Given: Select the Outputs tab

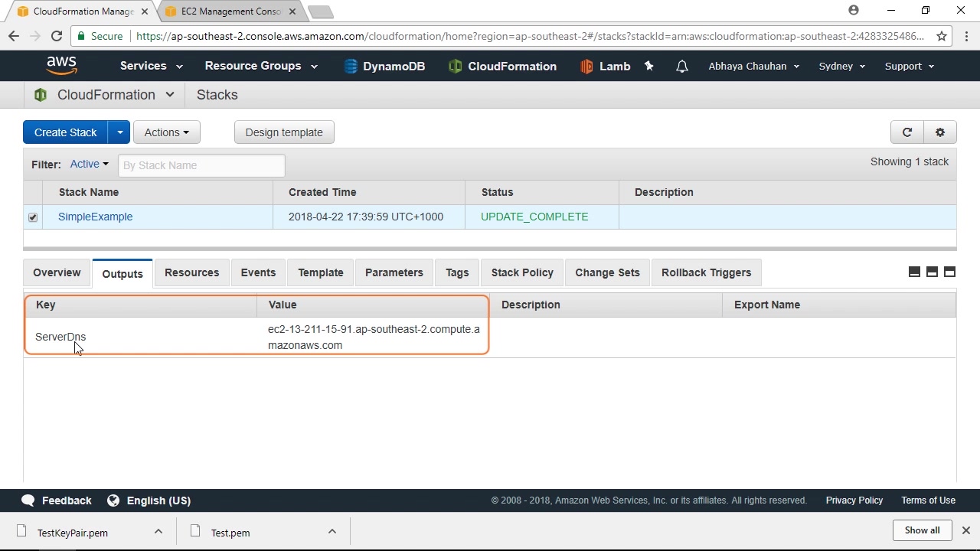Looking at the screenshot, I should coord(122,273).
